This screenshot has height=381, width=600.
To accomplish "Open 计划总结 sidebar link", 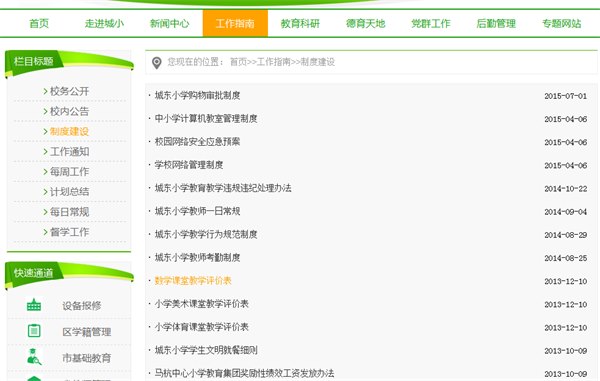I will point(69,192).
